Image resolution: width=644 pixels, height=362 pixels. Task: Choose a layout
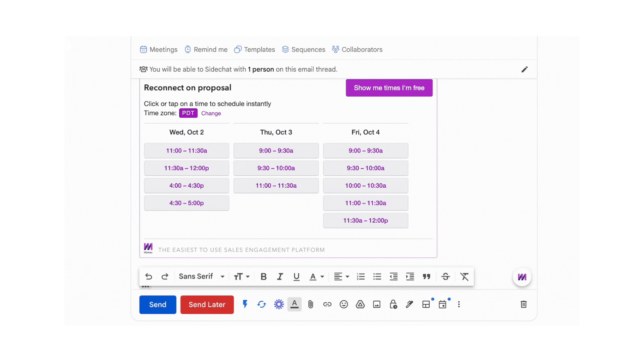[x=426, y=304]
